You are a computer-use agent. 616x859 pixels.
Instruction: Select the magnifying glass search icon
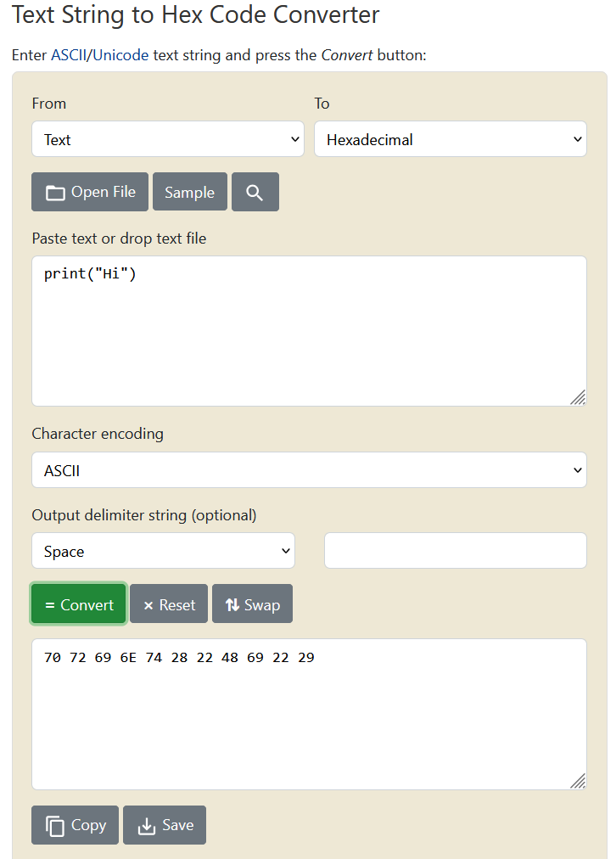pyautogui.click(x=255, y=191)
